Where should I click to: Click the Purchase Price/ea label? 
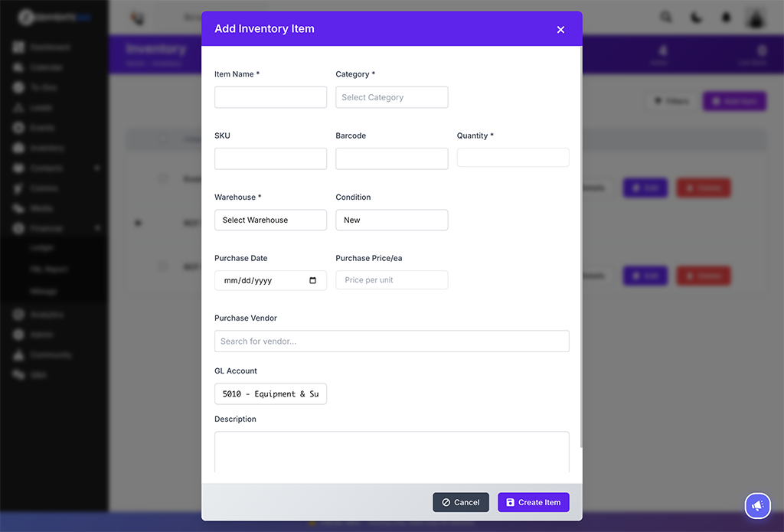368,258
